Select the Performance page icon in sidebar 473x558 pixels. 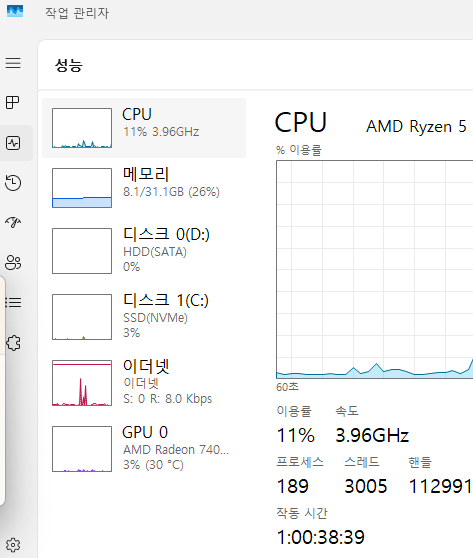(13, 143)
